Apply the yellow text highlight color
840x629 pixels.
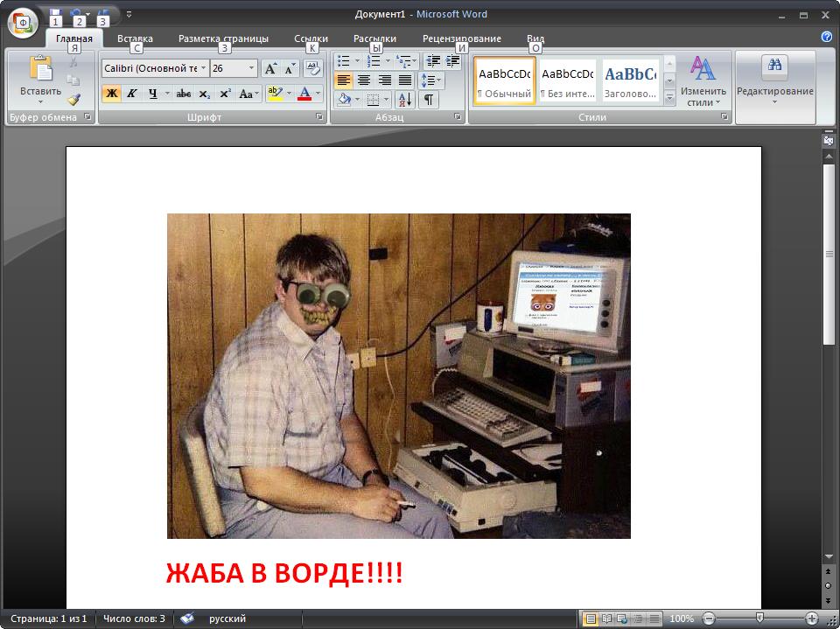275,94
